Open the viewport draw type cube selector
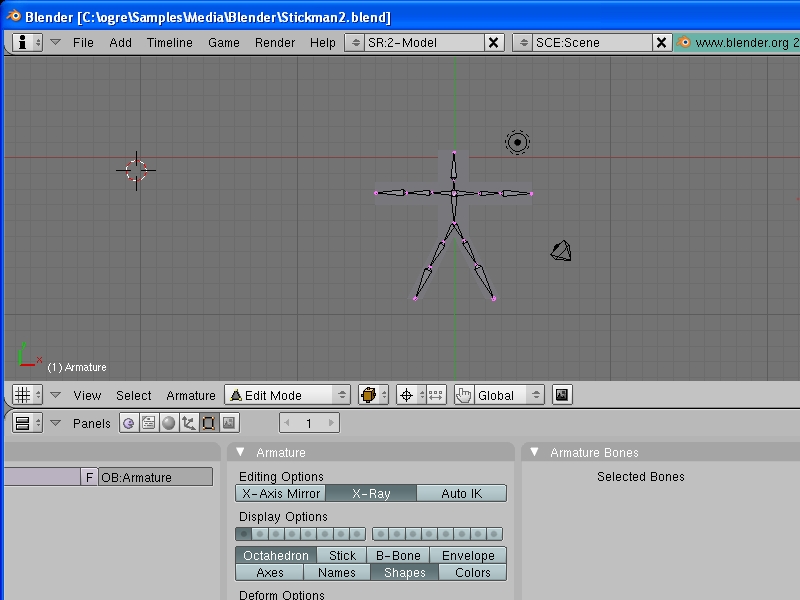The width and height of the screenshot is (800, 600). click(373, 395)
